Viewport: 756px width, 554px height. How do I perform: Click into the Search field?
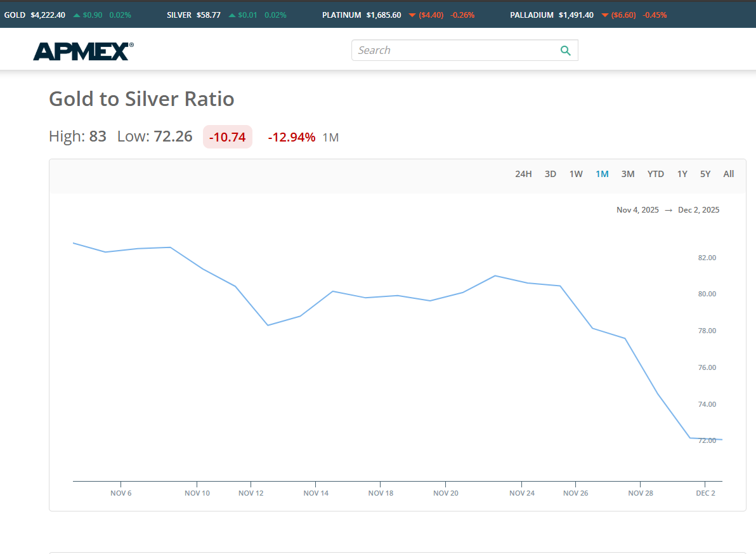(x=453, y=51)
